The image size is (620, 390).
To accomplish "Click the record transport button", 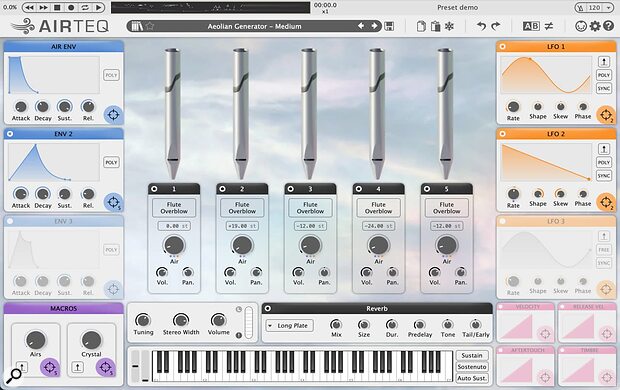I will [71, 8].
